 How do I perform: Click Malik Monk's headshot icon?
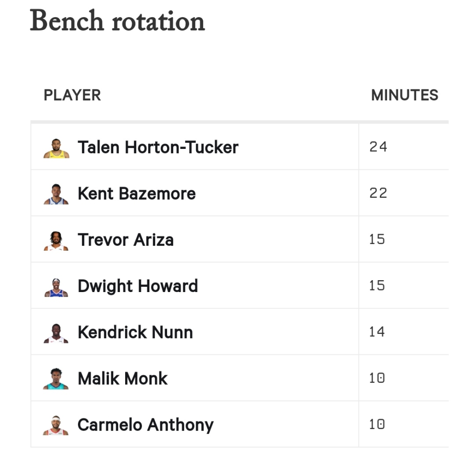[x=56, y=379]
